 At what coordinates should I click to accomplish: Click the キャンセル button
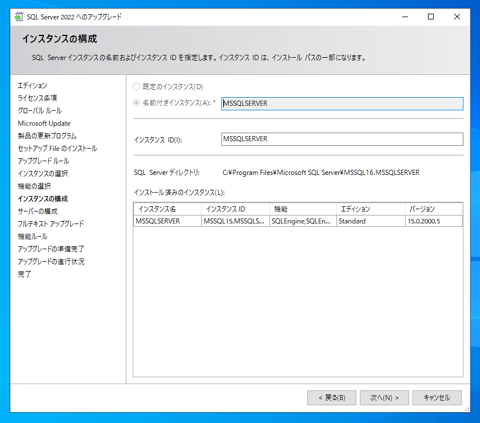click(437, 398)
